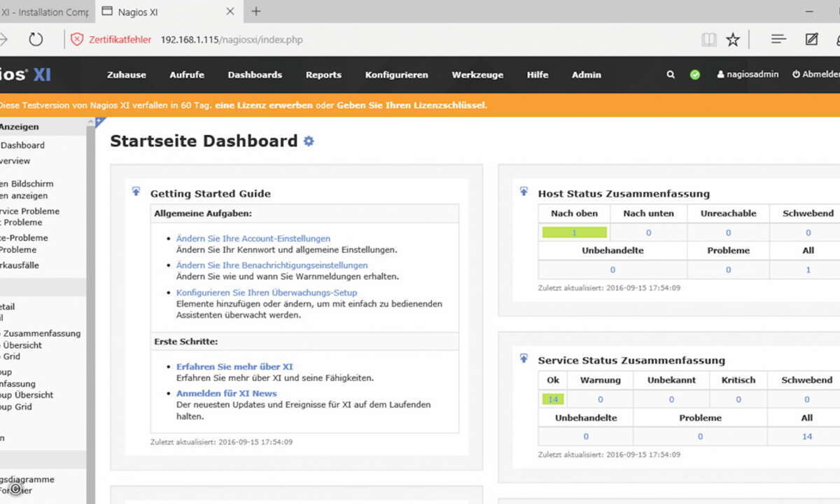Open the Konfigurieren menu
Viewport: 840px width, 504px height.
[x=396, y=75]
